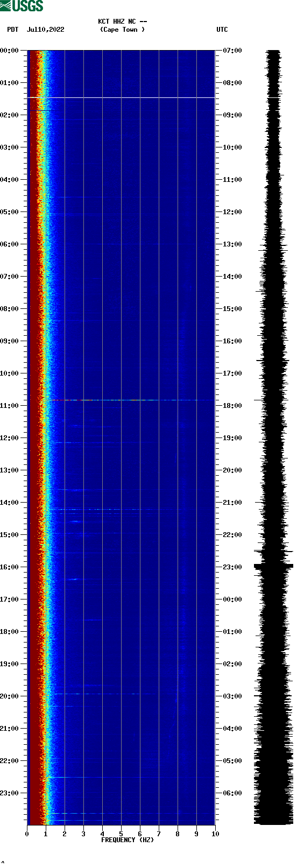
Task: Click the large seismogram spike near 23:00 UTC
Action: coord(273,566)
